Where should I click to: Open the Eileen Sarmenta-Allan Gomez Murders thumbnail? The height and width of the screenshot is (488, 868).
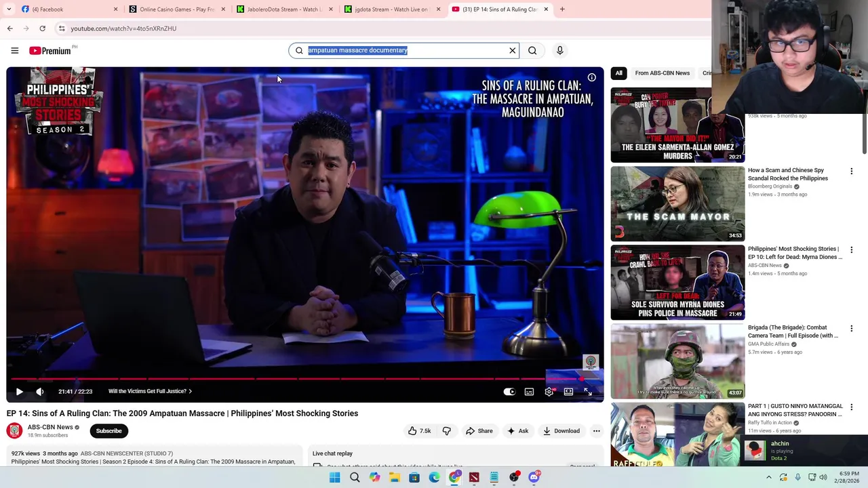coord(677,125)
